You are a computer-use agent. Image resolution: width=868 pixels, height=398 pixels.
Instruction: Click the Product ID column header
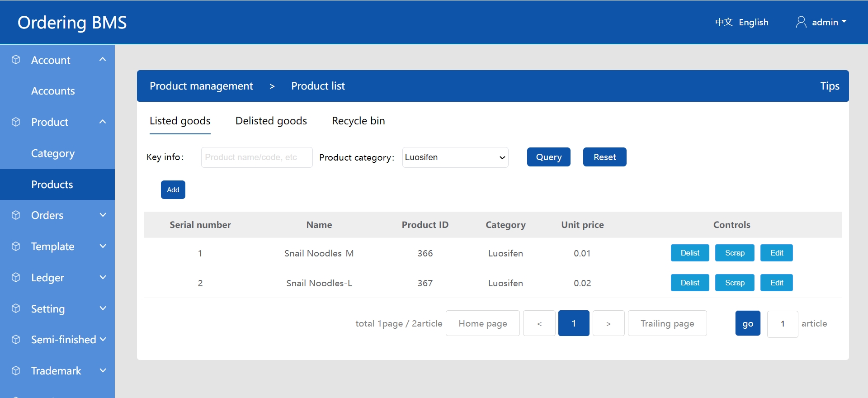click(x=425, y=225)
